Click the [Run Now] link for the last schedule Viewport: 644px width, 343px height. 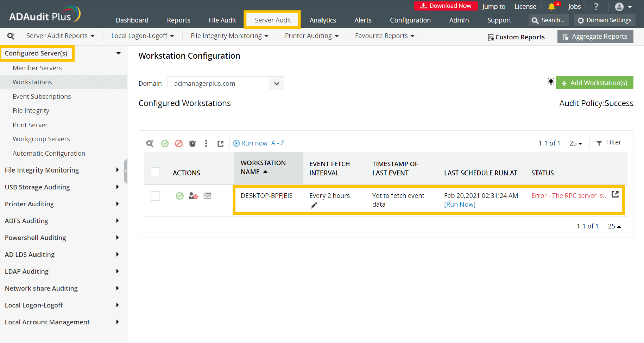click(460, 204)
